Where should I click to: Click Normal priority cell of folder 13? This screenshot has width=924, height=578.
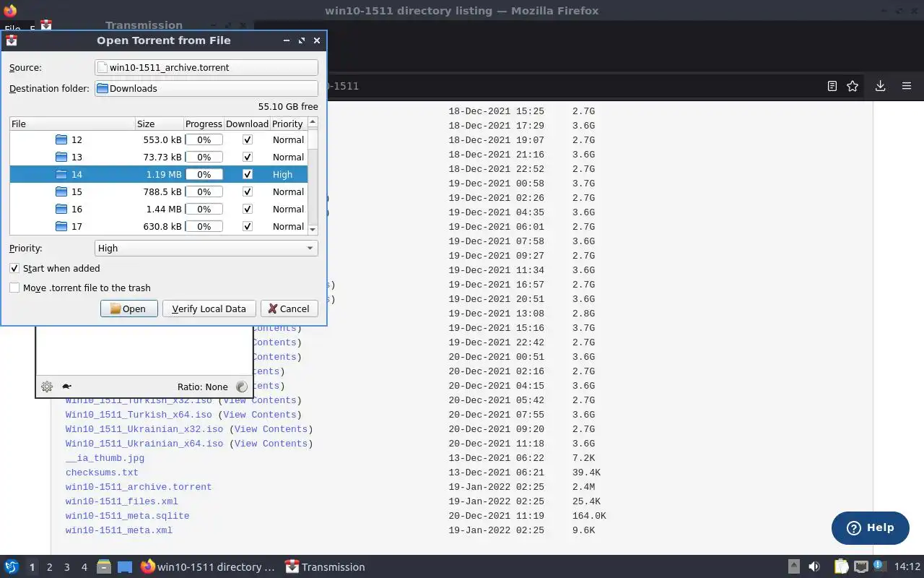tap(288, 157)
